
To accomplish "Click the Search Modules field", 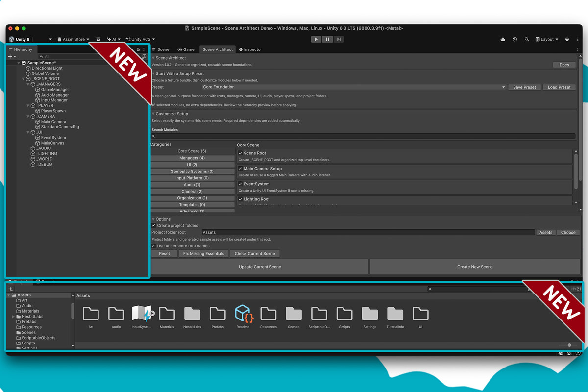I will [364, 136].
